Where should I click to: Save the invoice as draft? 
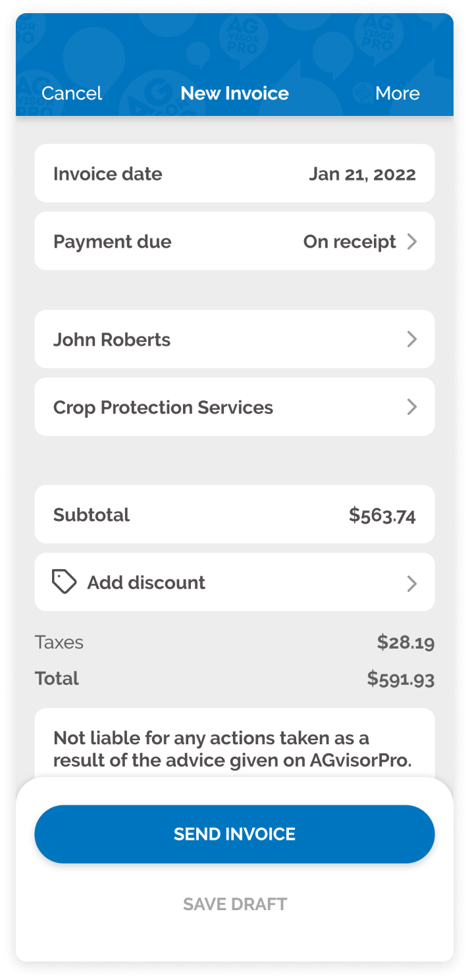coord(235,904)
